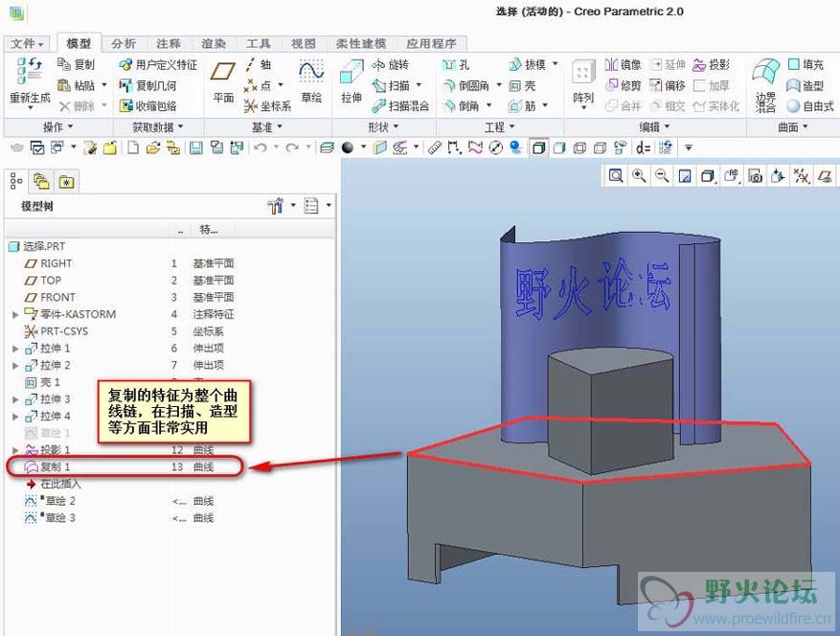Toggle shading with edges display style
Image resolution: width=840 pixels, height=636 pixels.
(x=538, y=148)
